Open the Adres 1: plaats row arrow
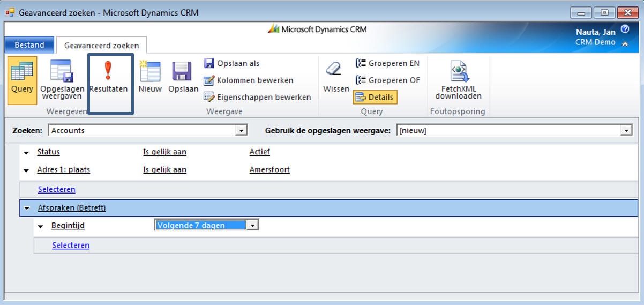 pyautogui.click(x=26, y=170)
